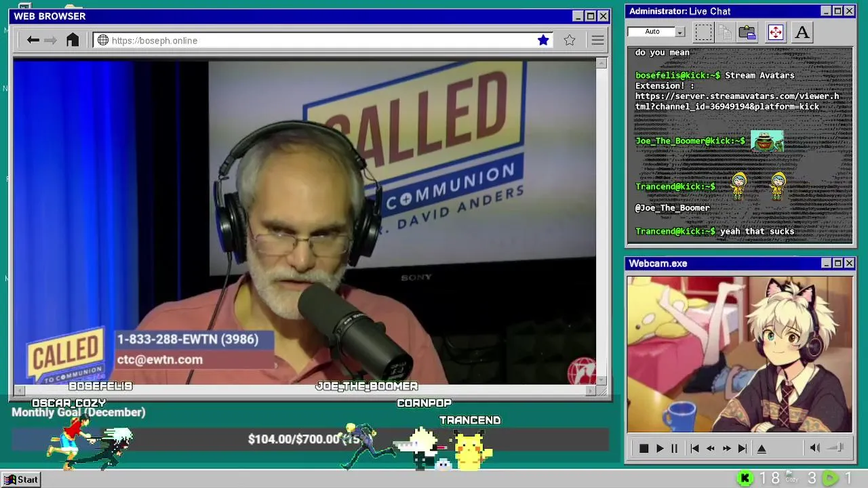Click the $104.00/$700.00 goal progress bar
The height and width of the screenshot is (488, 868).
click(x=310, y=439)
